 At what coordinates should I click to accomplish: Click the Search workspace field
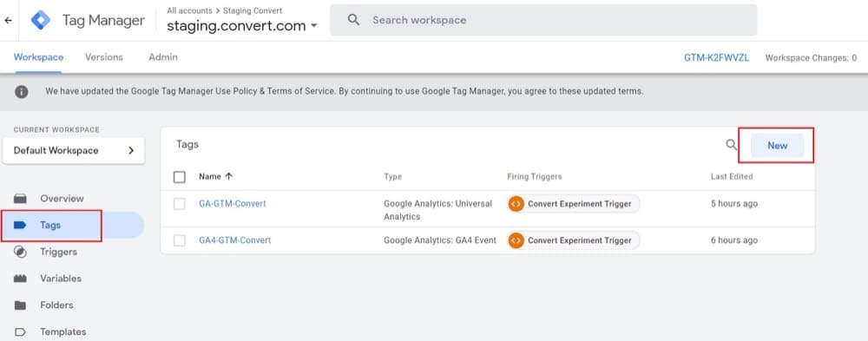543,20
